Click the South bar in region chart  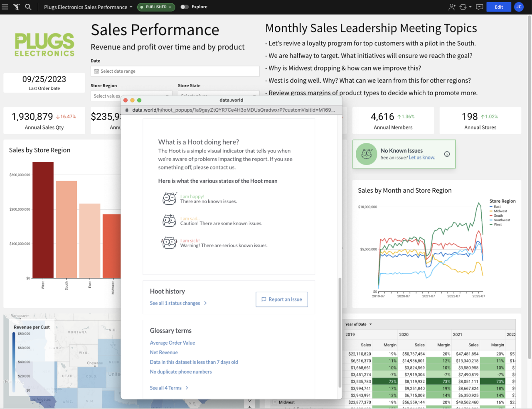[x=66, y=230]
